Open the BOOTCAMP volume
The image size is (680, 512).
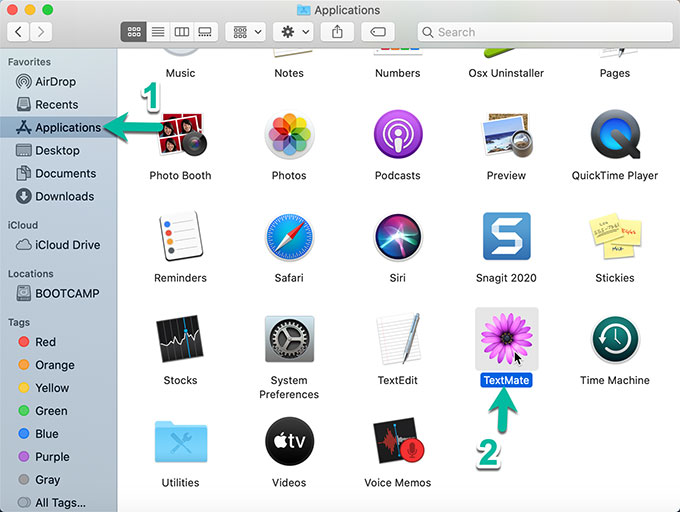(59, 294)
